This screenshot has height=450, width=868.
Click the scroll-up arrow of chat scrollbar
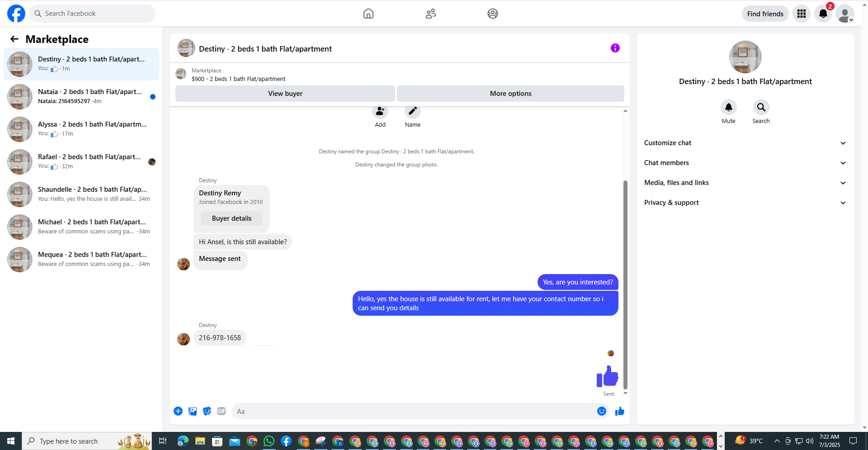(625, 111)
